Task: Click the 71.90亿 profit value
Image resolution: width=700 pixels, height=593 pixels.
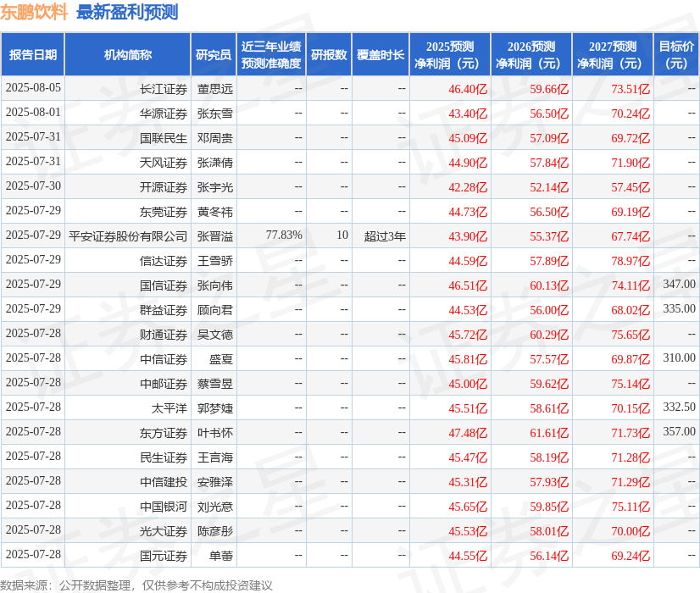Action: click(x=631, y=163)
